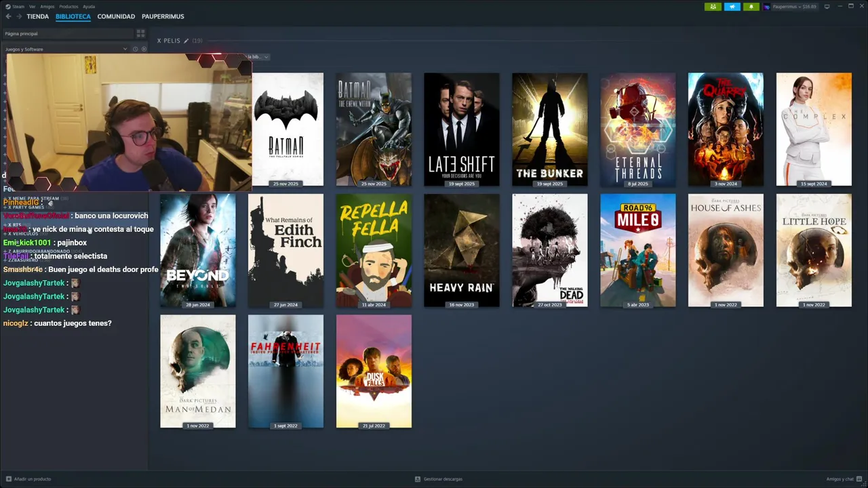Click the chat message 'cuantos juegos tenes?'

coord(73,323)
